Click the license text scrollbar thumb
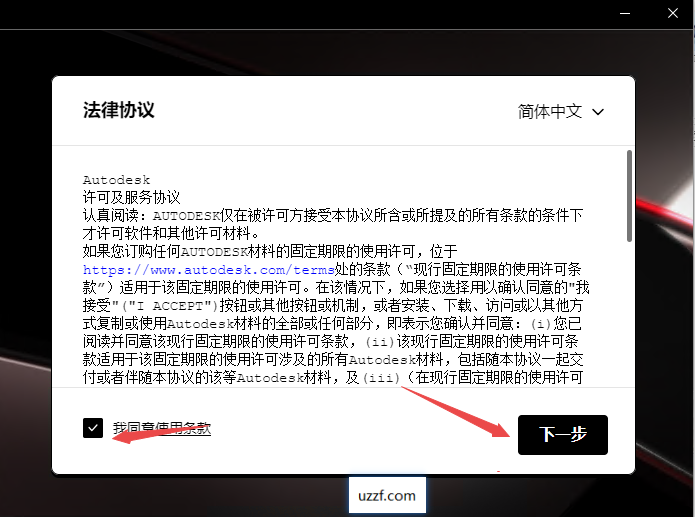This screenshot has width=695, height=517. (628, 195)
